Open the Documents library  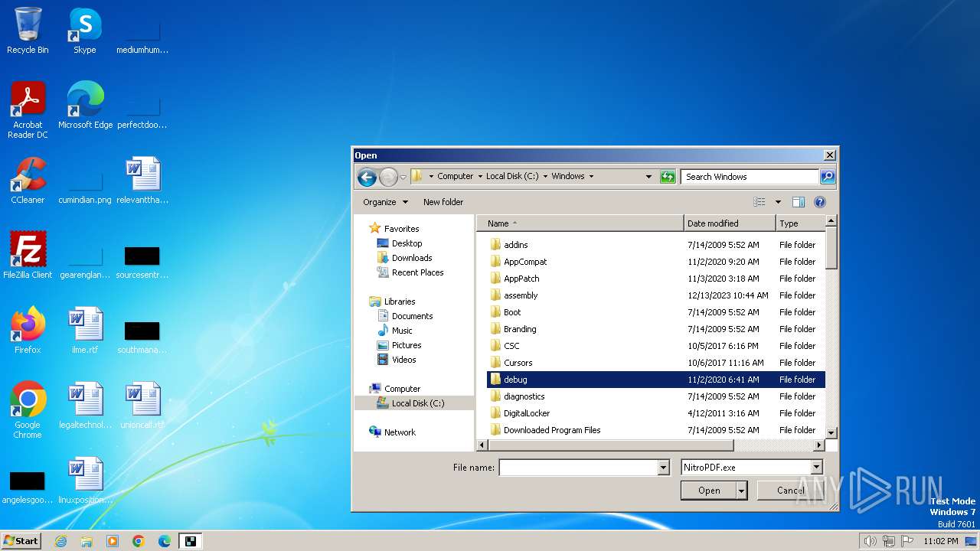(412, 316)
